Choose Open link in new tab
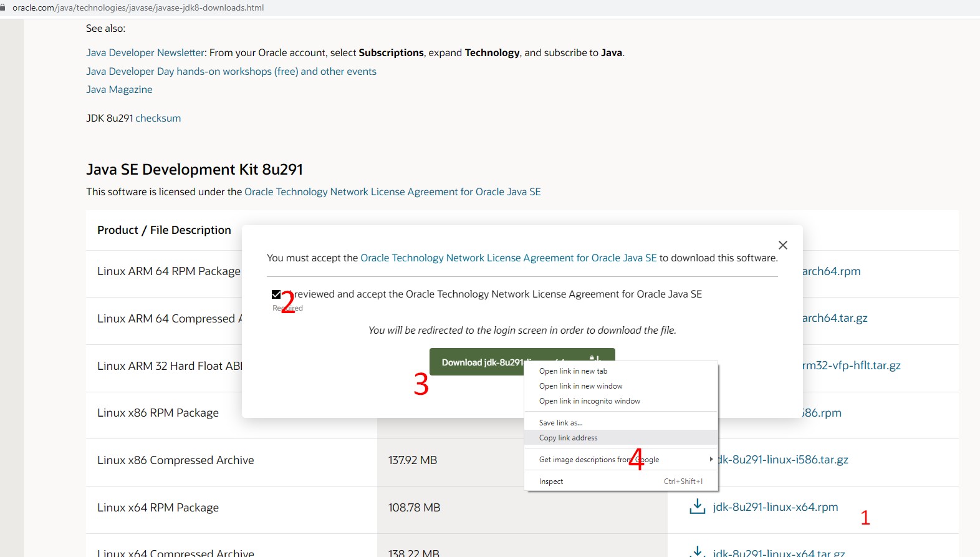This screenshot has width=980, height=557. tap(621, 371)
